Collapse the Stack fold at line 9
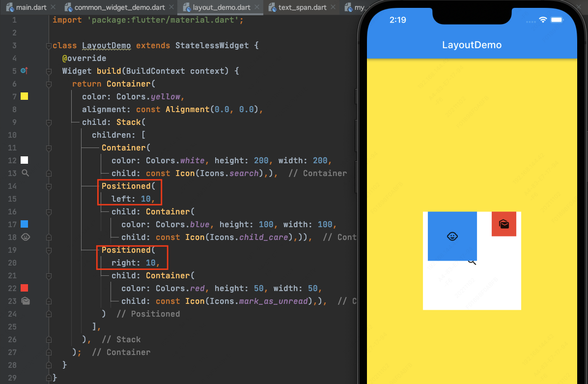The image size is (588, 384). tap(49, 122)
